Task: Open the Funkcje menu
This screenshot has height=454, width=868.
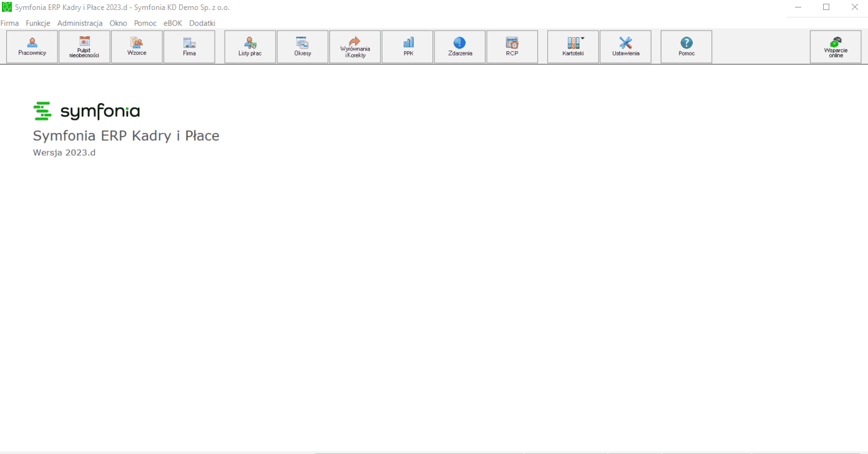Action: coord(38,23)
